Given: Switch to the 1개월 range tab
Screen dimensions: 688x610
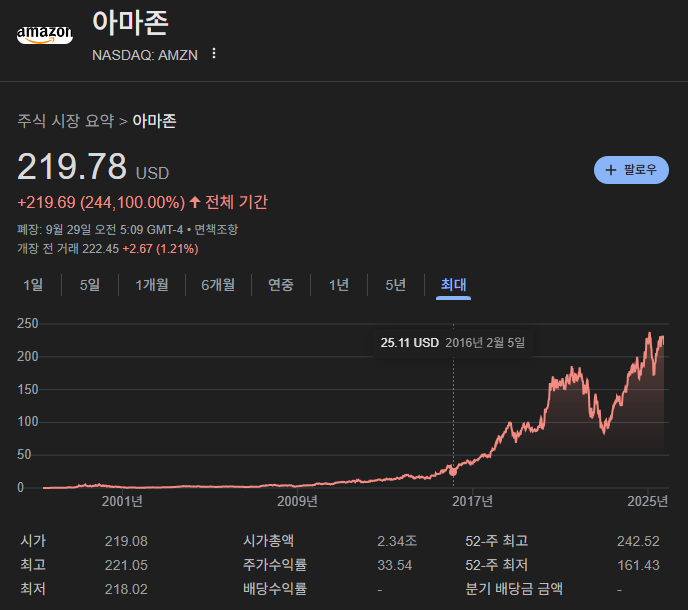Looking at the screenshot, I should tap(152, 285).
